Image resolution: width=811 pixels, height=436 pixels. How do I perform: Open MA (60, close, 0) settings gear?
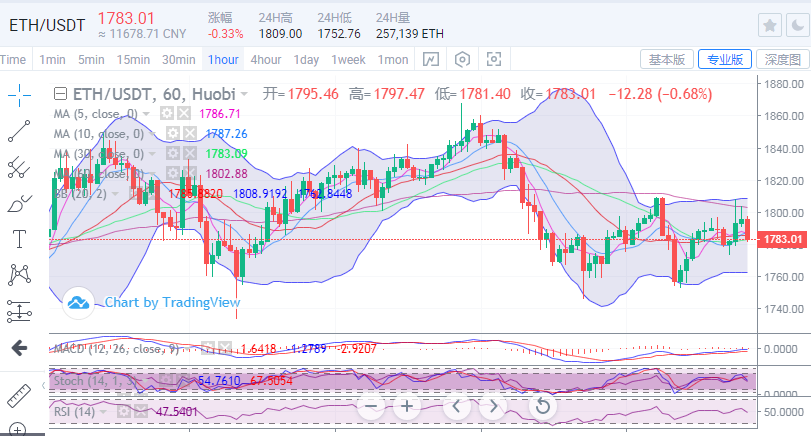click(173, 173)
